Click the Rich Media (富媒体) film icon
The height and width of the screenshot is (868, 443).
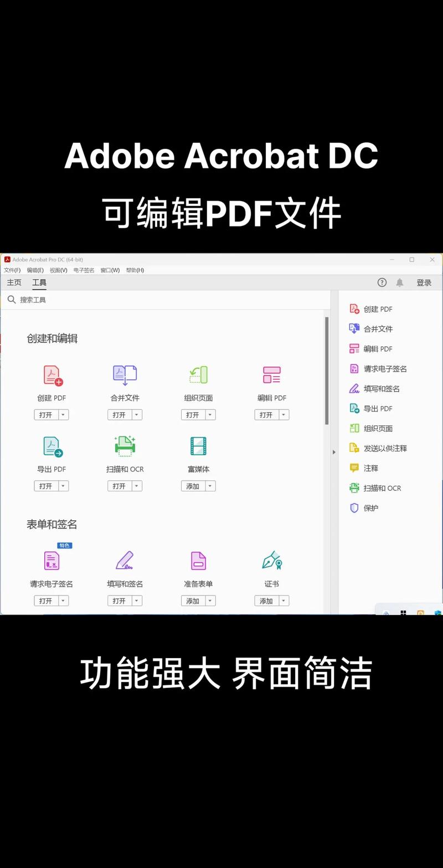point(198,446)
